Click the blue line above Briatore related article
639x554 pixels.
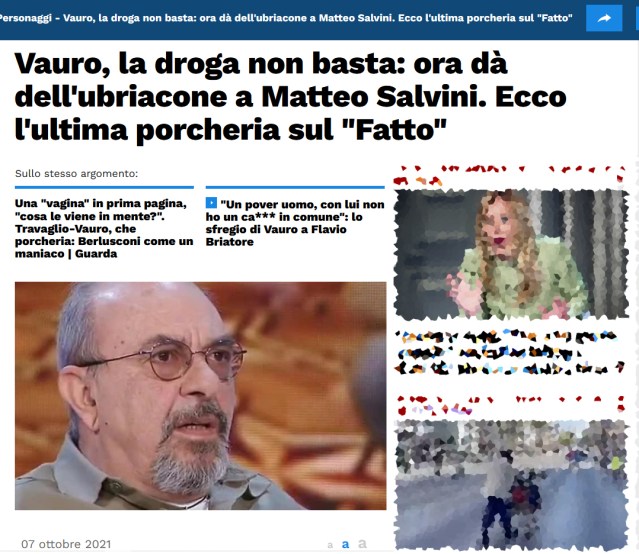[x=295, y=188]
